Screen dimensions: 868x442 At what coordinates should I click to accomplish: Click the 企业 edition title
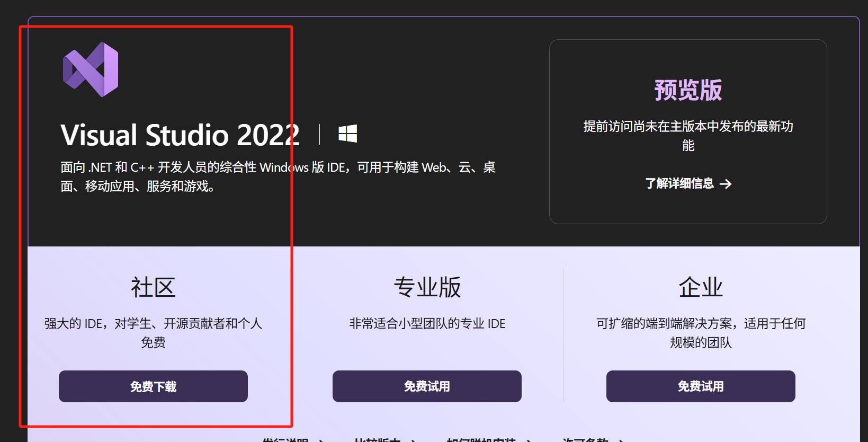(701, 287)
